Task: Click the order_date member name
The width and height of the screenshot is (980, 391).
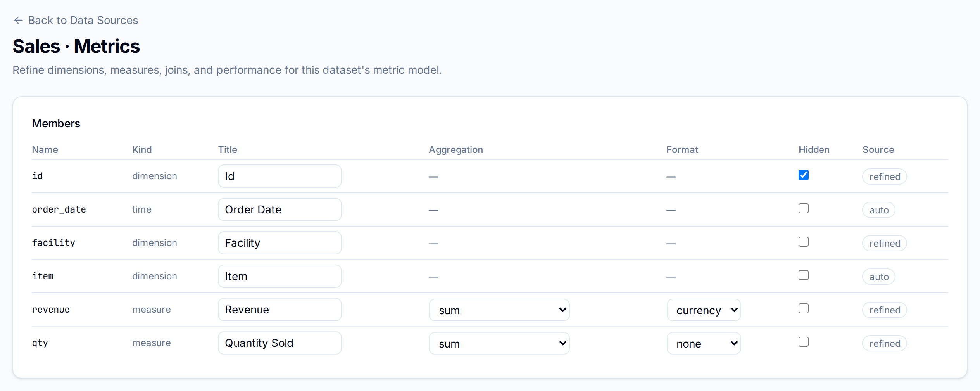Action: (59, 209)
